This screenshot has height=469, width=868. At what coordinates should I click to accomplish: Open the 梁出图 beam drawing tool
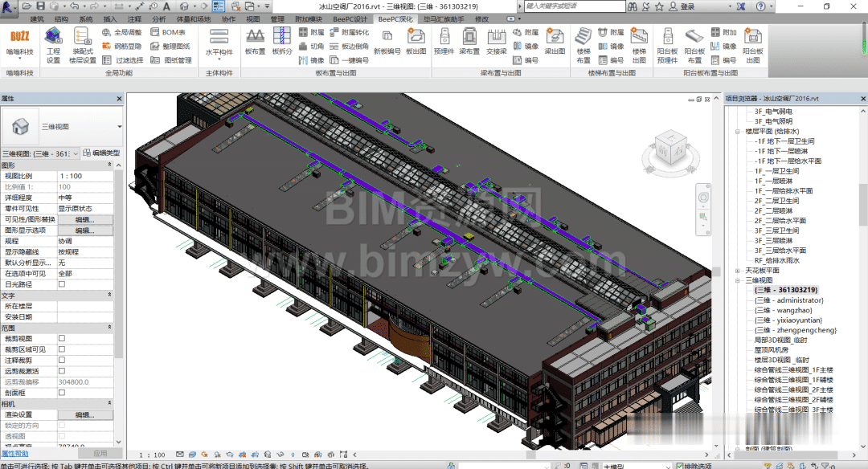click(555, 42)
